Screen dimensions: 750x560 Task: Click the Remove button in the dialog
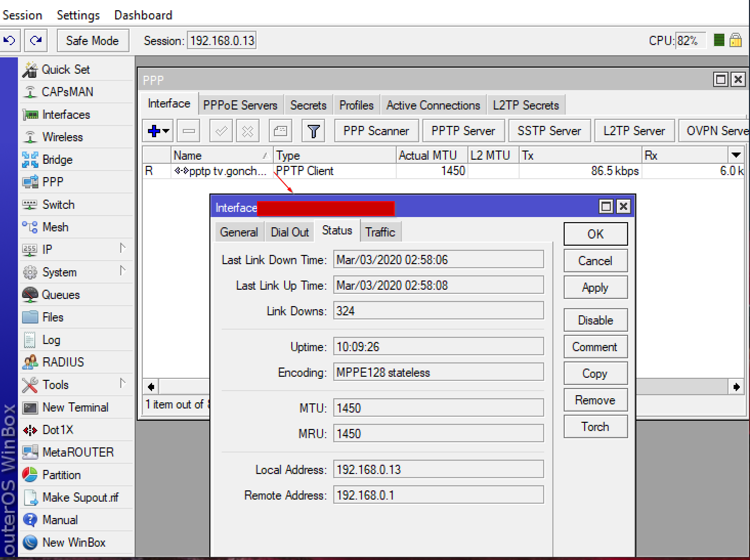click(x=595, y=400)
